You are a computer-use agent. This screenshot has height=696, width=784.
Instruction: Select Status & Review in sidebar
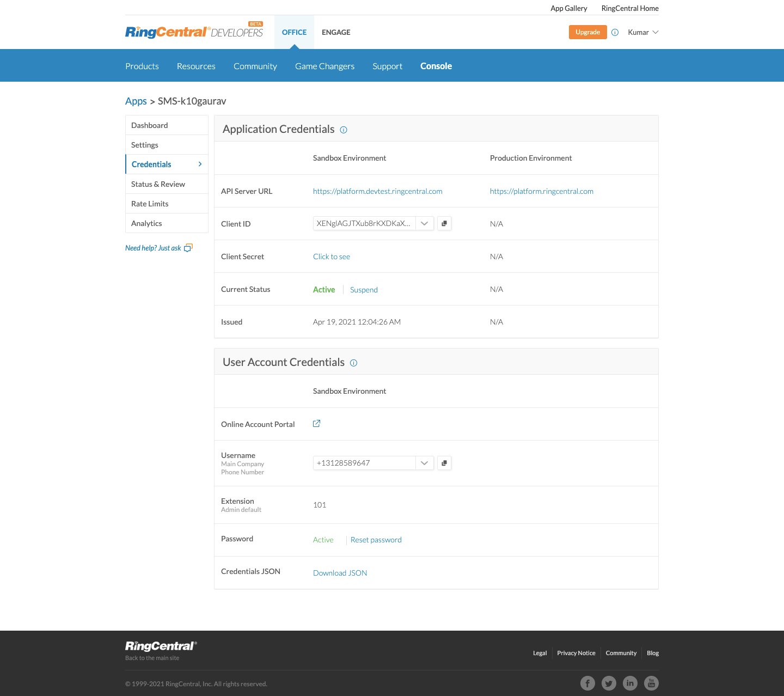tap(167, 184)
